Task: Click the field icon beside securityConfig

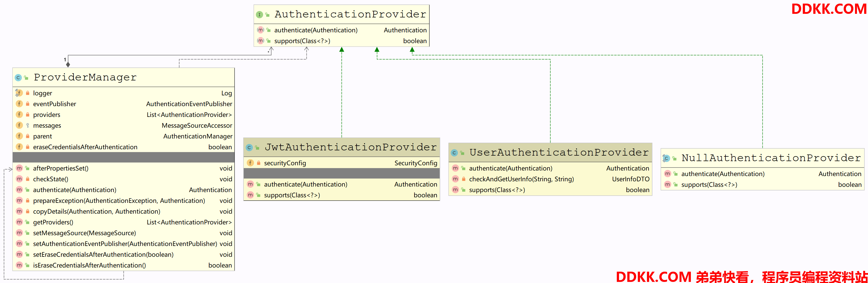Action: (250, 163)
